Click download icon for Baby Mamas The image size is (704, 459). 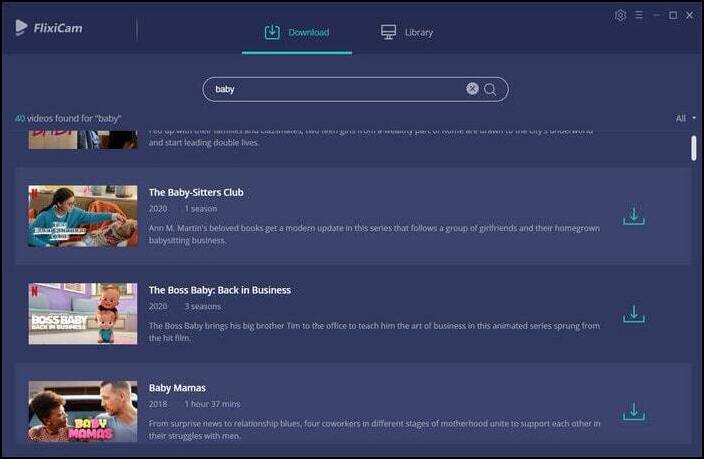pos(633,411)
